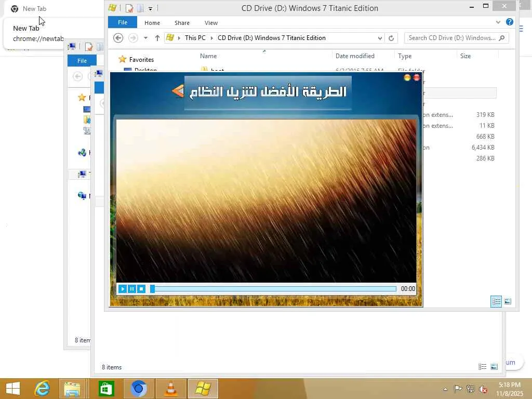
Task: Open the Home ribbon tab
Action: click(152, 23)
